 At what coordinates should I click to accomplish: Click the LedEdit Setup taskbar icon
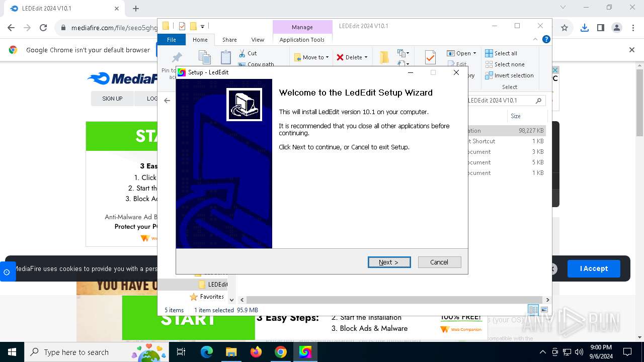pos(305,352)
